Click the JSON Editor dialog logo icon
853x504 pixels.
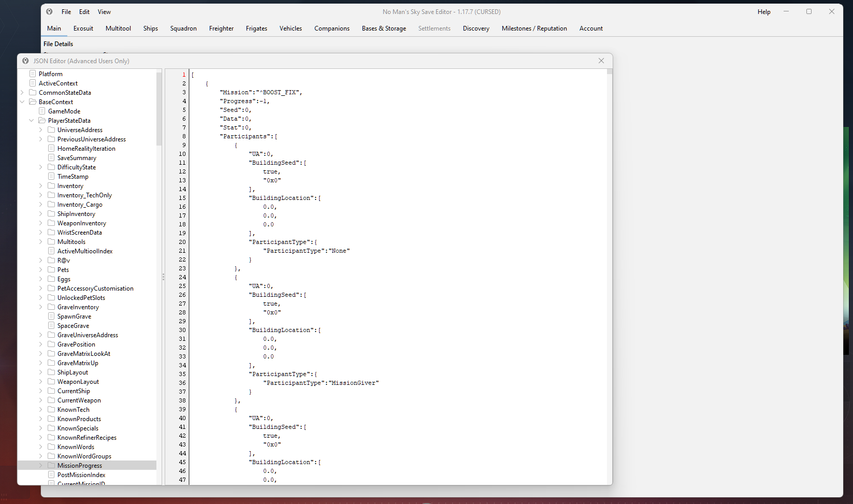(x=25, y=61)
